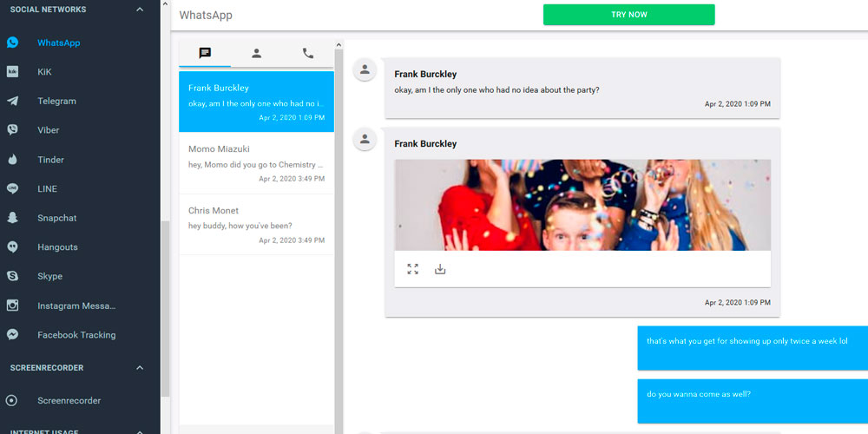Select the Chris Monet conversation
This screenshot has width=868, height=434.
pos(256,225)
